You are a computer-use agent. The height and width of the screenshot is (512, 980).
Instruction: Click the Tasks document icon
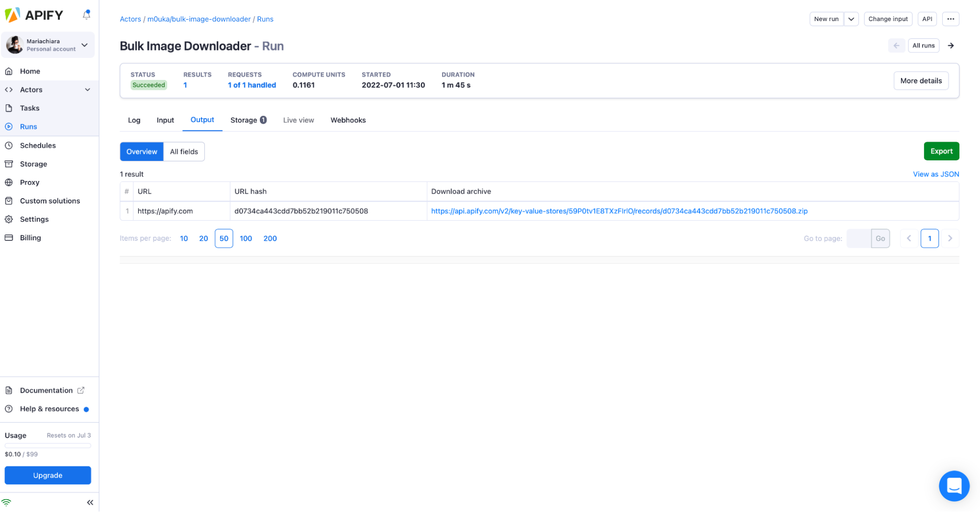[x=9, y=108]
